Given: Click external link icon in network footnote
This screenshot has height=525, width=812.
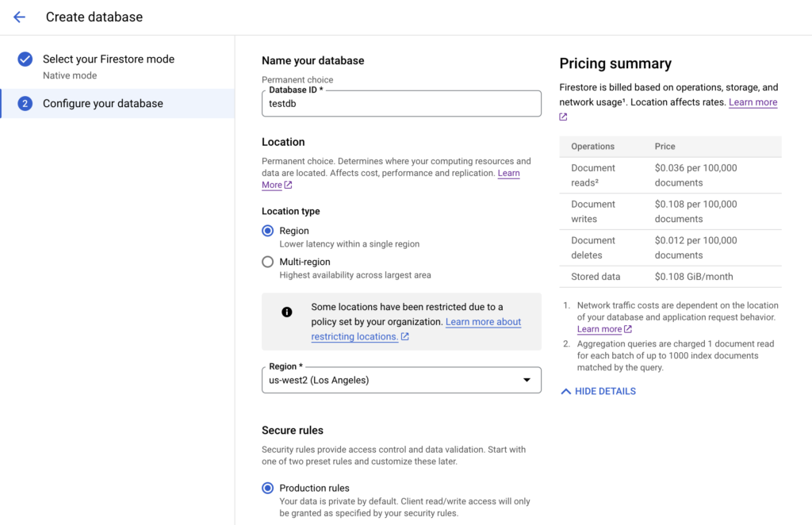Looking at the screenshot, I should (x=628, y=329).
